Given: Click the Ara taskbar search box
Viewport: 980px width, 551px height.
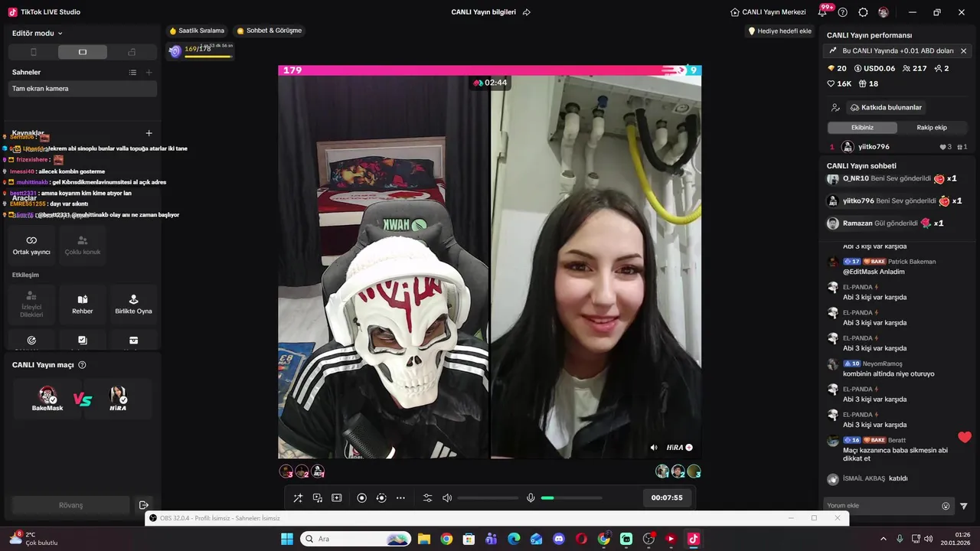Looking at the screenshot, I should point(355,539).
